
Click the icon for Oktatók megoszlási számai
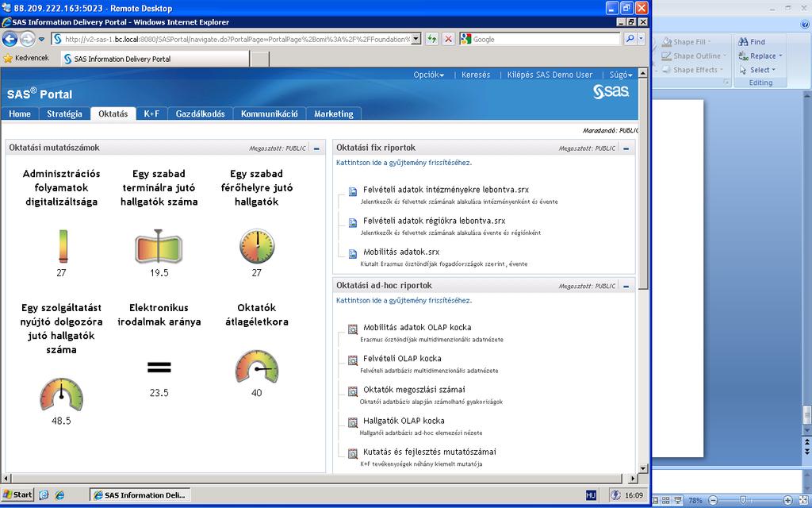[353, 391]
